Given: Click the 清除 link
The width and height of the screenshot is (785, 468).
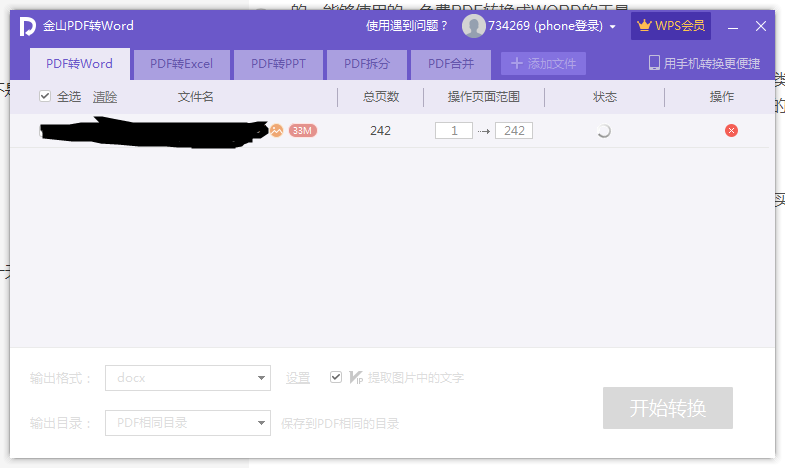Looking at the screenshot, I should tap(105, 97).
